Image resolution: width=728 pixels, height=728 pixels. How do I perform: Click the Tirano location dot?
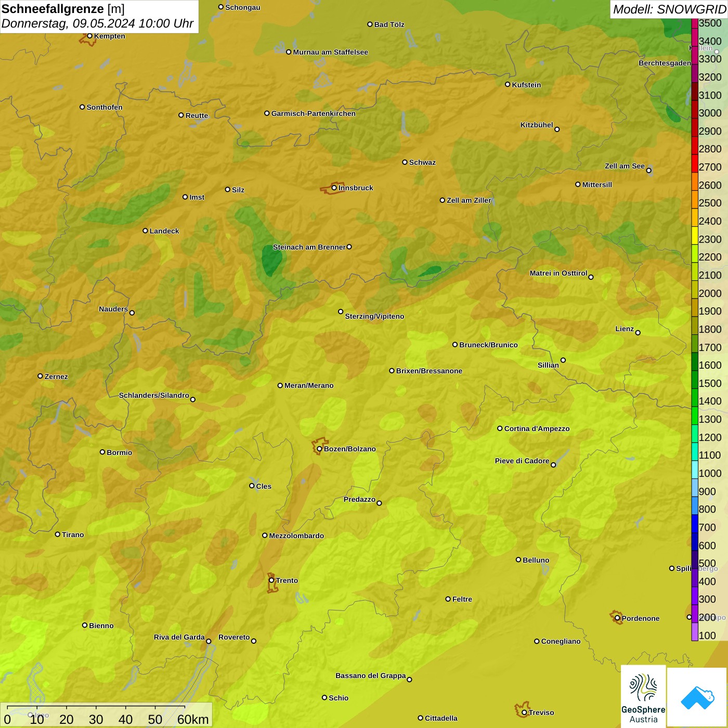[x=58, y=534]
